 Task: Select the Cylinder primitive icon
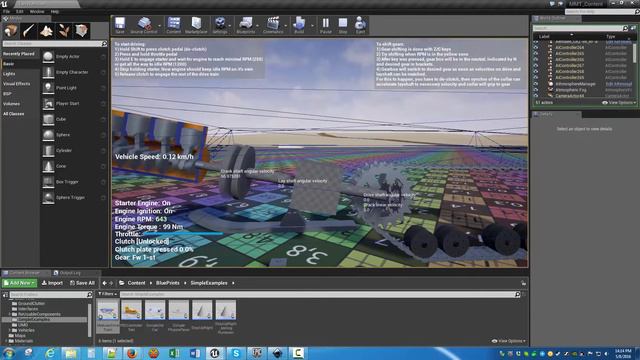click(48, 151)
